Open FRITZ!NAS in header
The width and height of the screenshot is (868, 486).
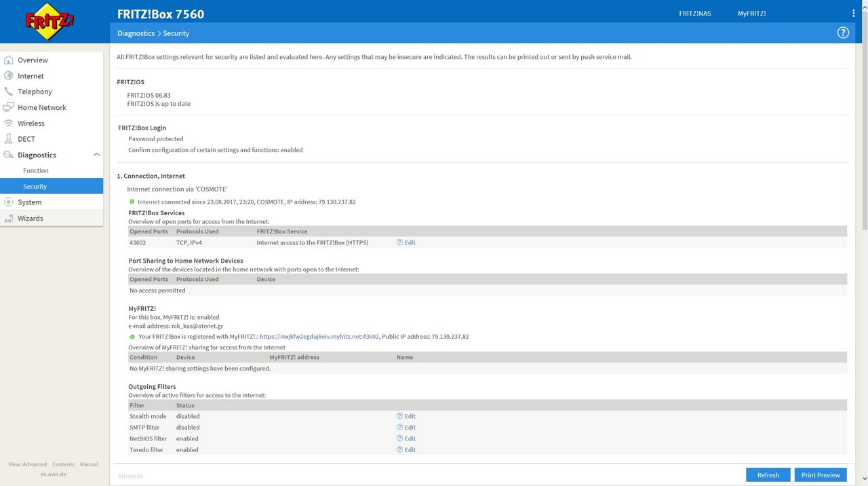click(695, 14)
